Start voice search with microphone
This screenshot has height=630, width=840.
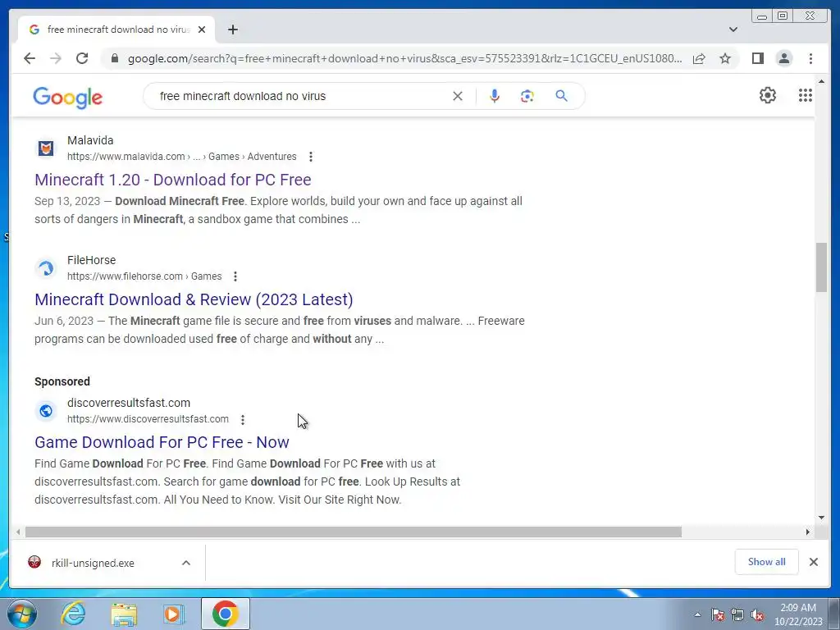point(495,96)
